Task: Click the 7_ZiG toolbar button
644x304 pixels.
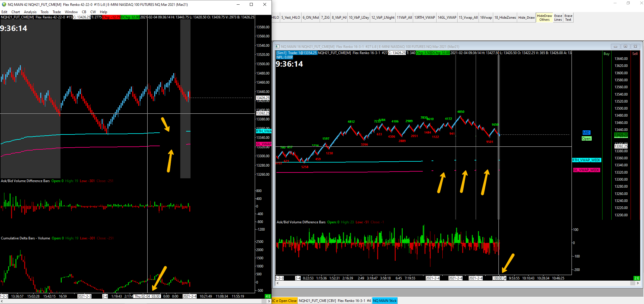Action: [x=325, y=18]
